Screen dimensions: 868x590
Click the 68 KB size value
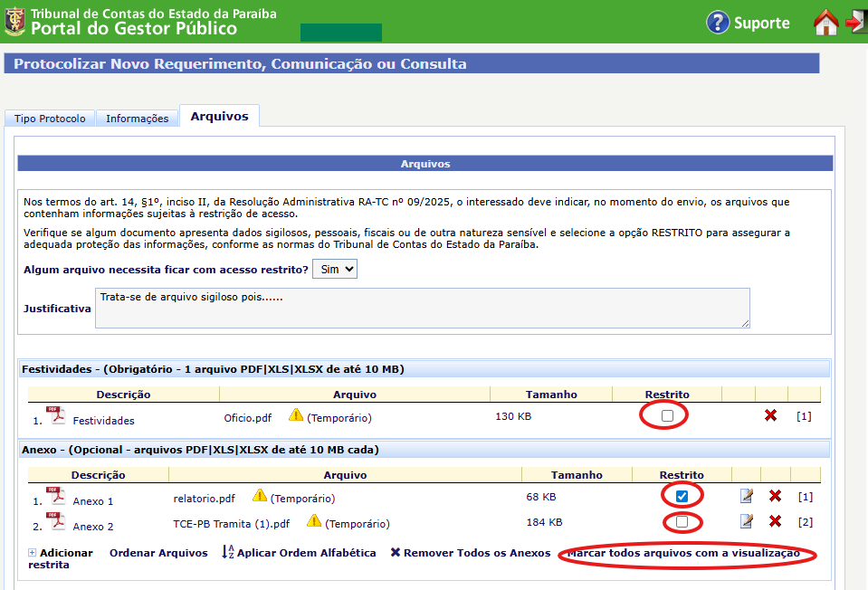[x=541, y=497]
